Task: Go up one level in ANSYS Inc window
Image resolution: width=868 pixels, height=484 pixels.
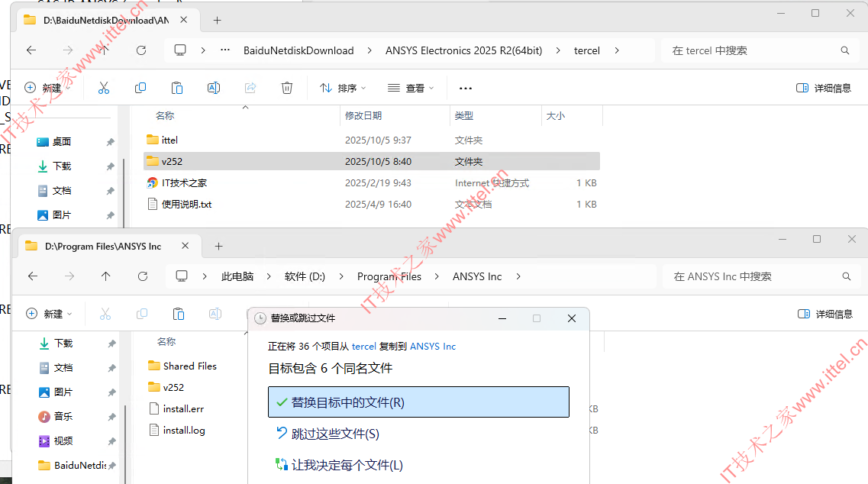Action: (x=106, y=276)
